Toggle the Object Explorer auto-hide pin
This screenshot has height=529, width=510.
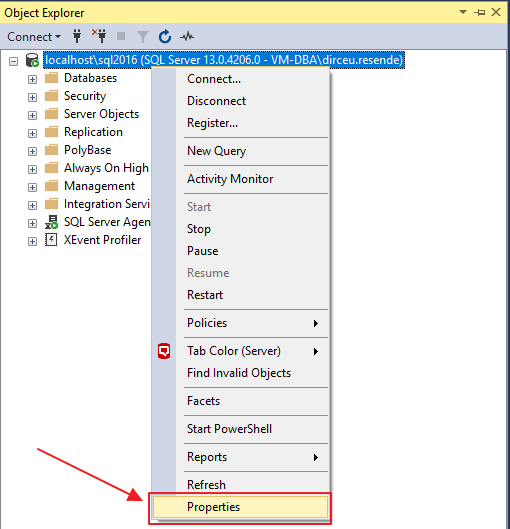479,12
